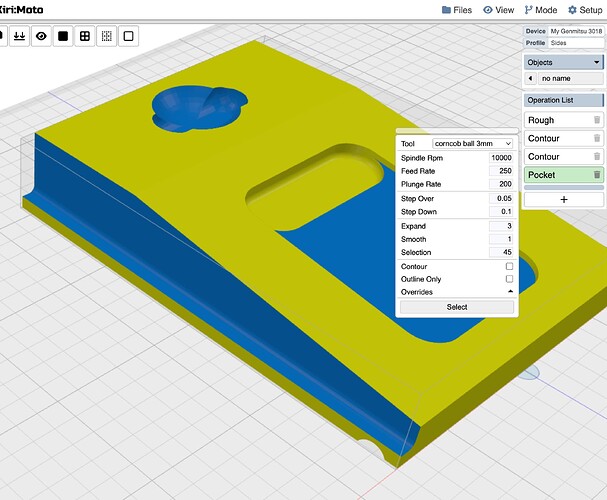Click the Select button
Viewport: 607px width, 500px height.
coord(457,307)
